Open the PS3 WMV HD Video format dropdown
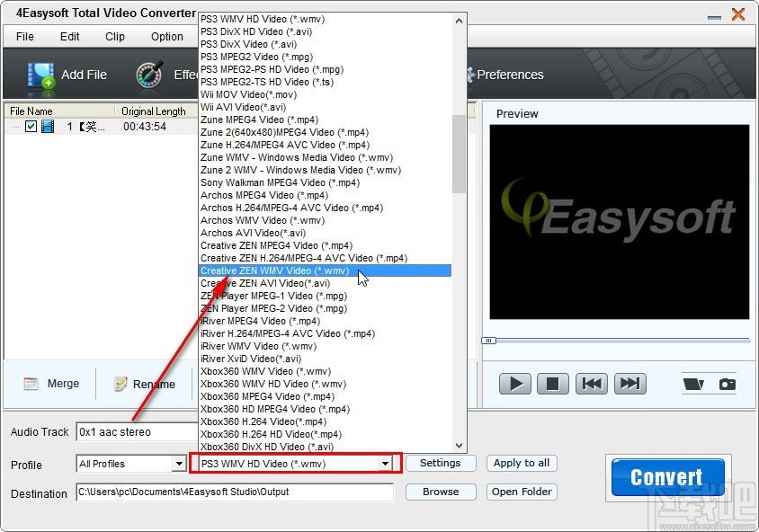Viewport: 759px width, 532px height. 388,464
